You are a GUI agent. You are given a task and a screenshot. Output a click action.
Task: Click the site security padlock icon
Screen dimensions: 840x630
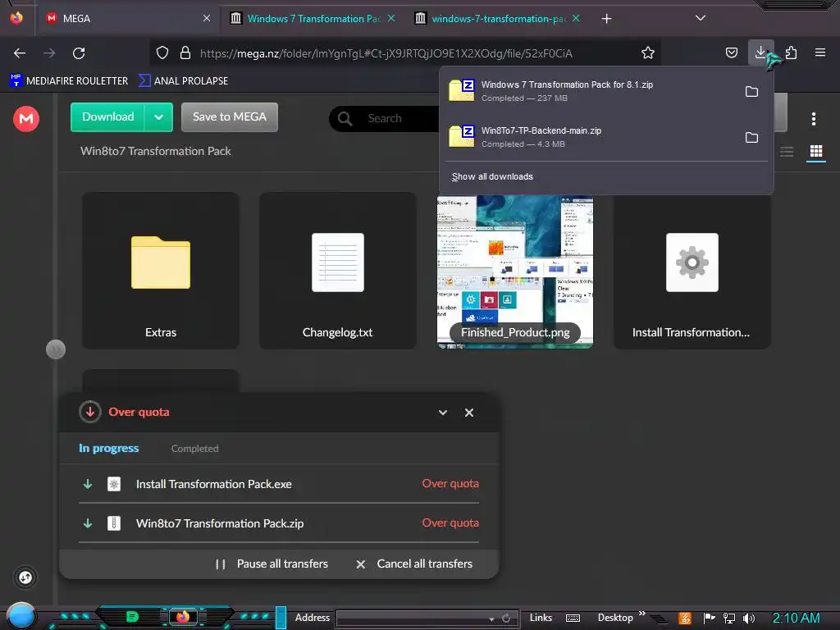click(x=185, y=52)
